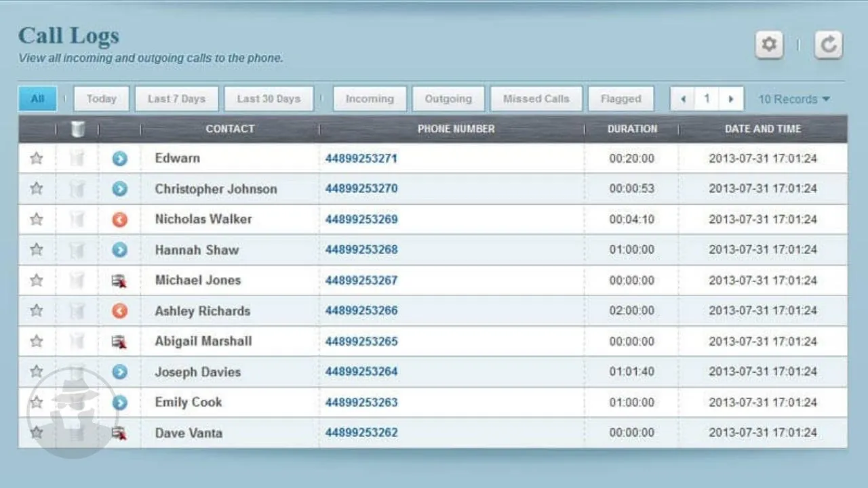The image size is (868, 488).
Task: Select contact name Dave Vanta
Action: point(189,432)
